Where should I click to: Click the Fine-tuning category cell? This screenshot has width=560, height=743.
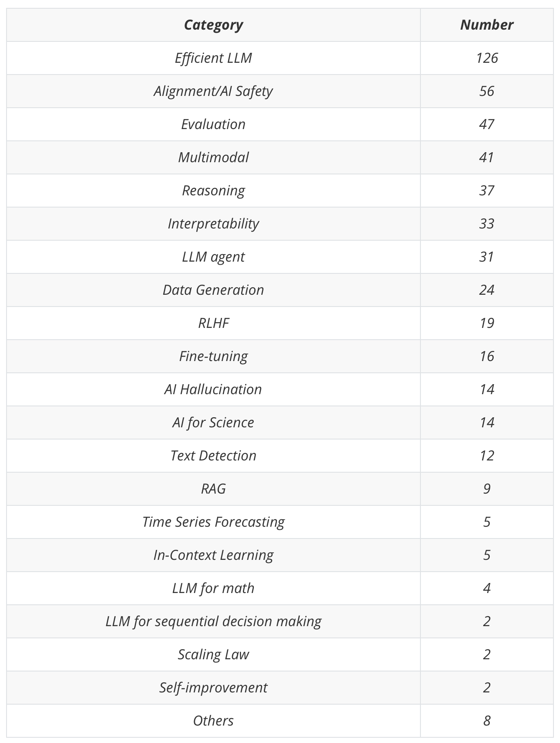[x=213, y=356]
